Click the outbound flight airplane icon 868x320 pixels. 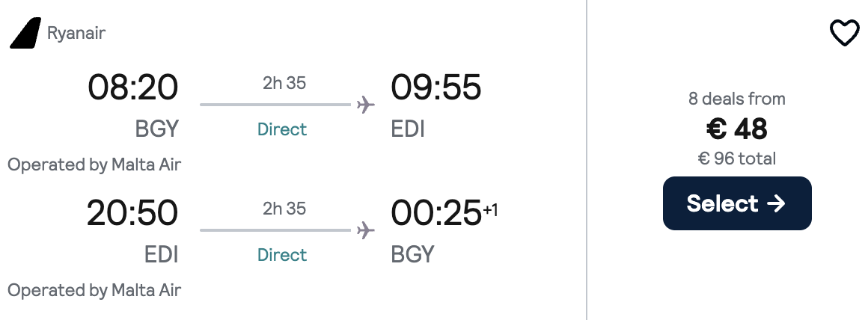[x=365, y=105]
